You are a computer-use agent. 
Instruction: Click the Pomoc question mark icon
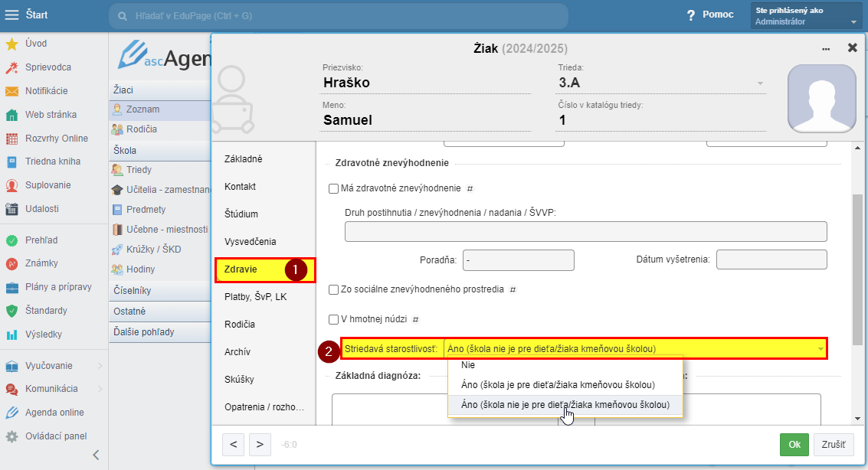tap(691, 15)
